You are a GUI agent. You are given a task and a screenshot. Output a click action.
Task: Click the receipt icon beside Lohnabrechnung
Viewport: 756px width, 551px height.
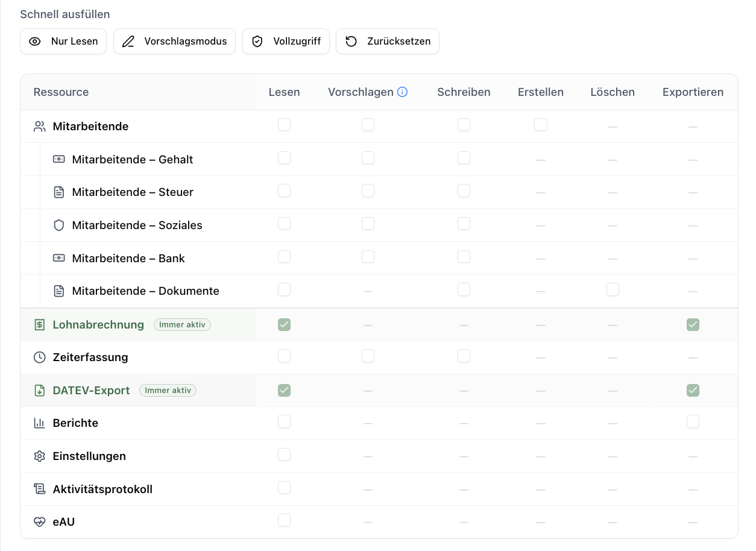click(40, 325)
